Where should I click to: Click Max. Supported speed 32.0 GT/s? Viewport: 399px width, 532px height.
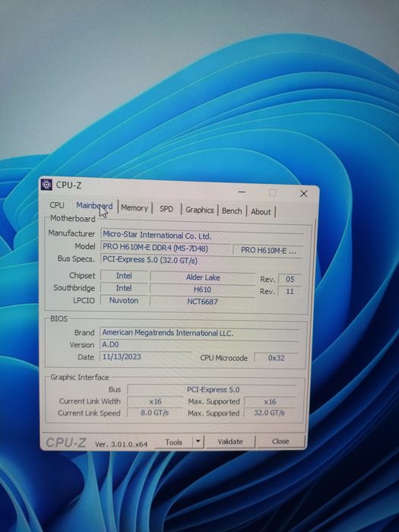tap(269, 413)
